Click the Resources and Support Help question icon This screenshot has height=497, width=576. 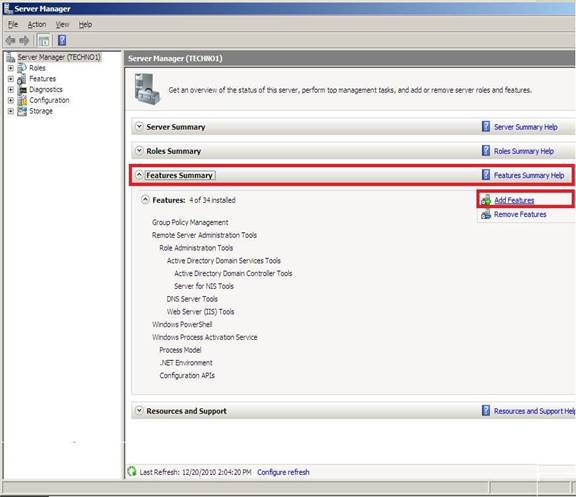486,411
